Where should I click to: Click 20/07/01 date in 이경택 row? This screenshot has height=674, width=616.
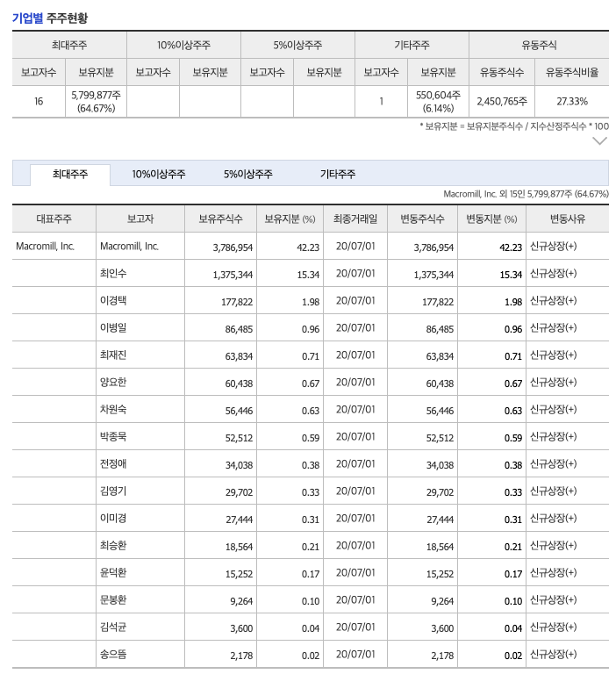coord(355,300)
